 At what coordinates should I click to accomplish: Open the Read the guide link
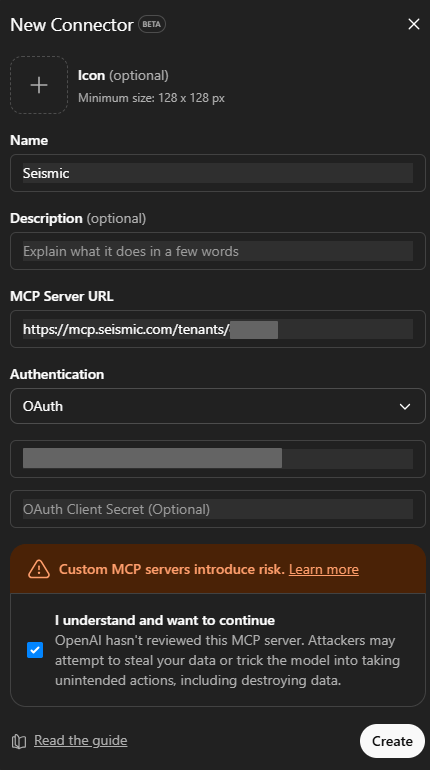(81, 741)
